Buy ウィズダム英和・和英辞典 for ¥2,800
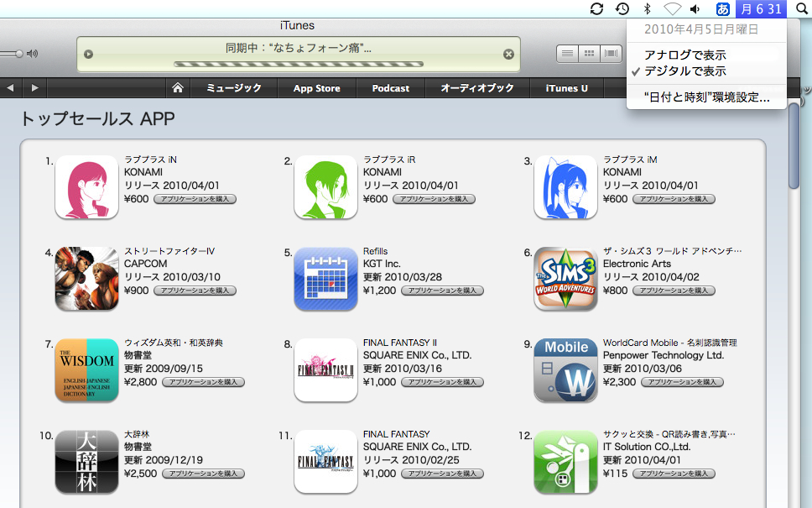 tap(203, 382)
